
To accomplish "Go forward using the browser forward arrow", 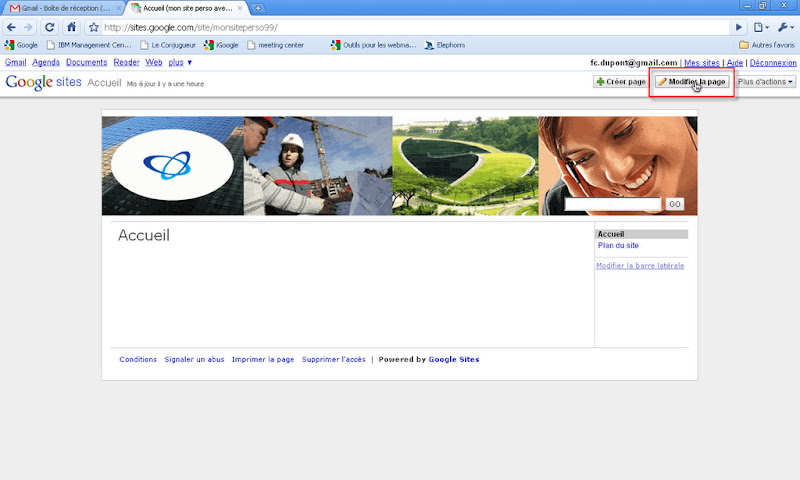I will coord(28,27).
